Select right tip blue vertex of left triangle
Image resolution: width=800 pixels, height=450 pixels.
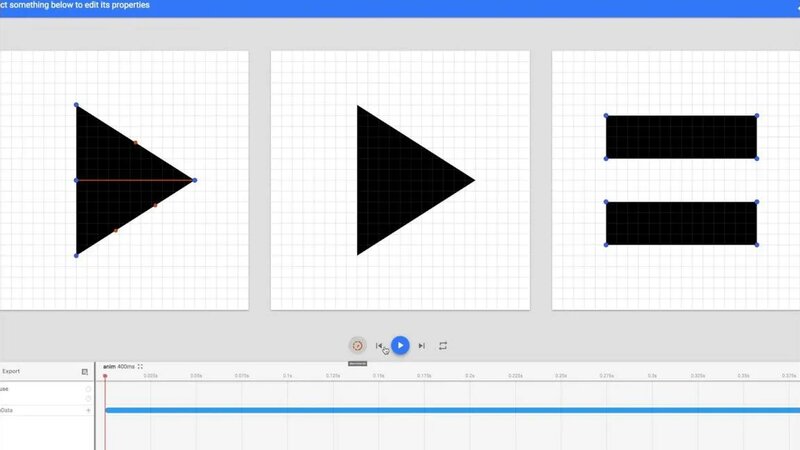194,180
